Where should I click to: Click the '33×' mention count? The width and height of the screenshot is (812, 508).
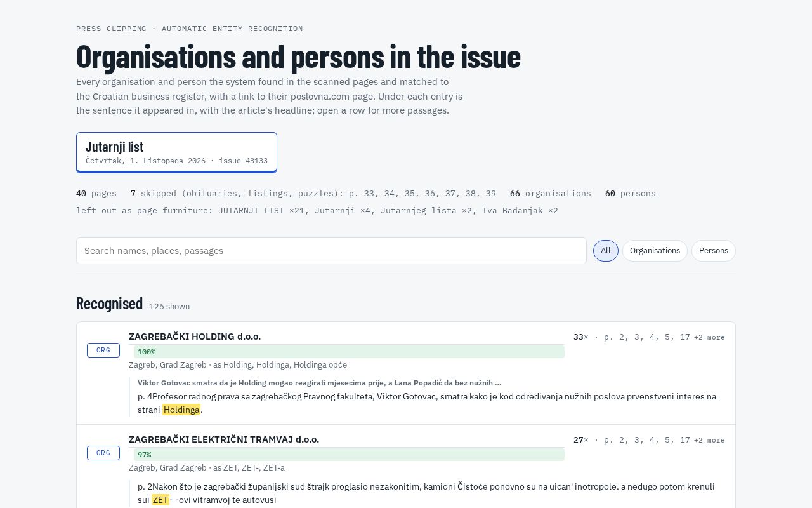(581, 337)
